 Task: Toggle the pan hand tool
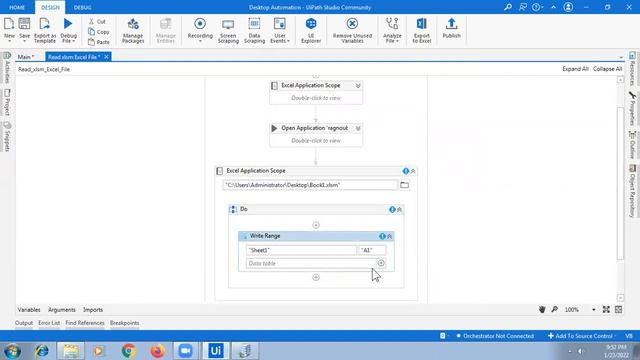[542, 309]
